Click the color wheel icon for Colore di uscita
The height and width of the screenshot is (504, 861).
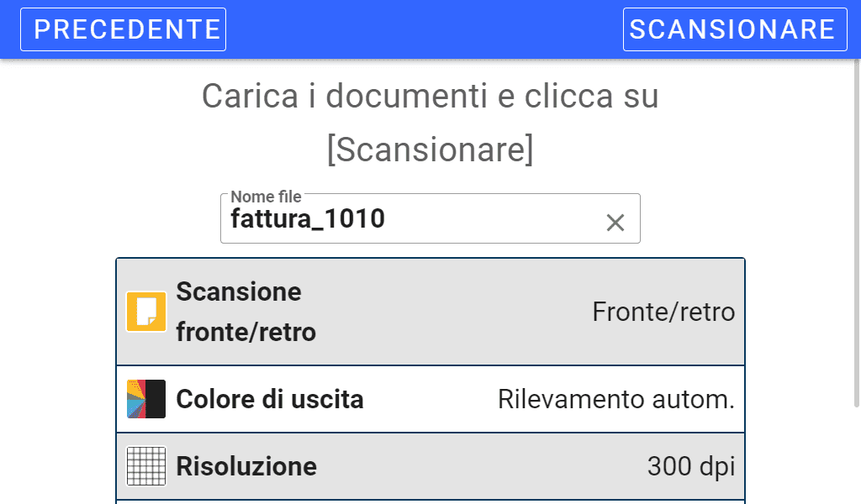coord(145,400)
